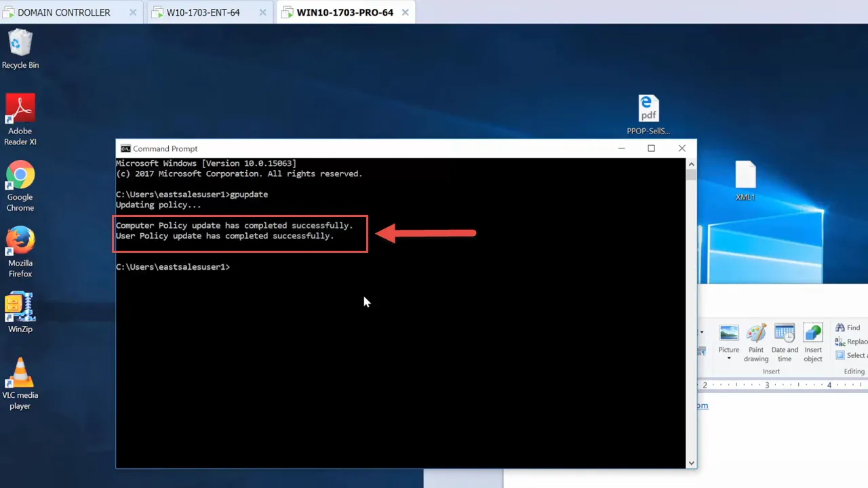
Task: Close the WIN10-1703-PRO-64 tab
Action: [x=406, y=12]
